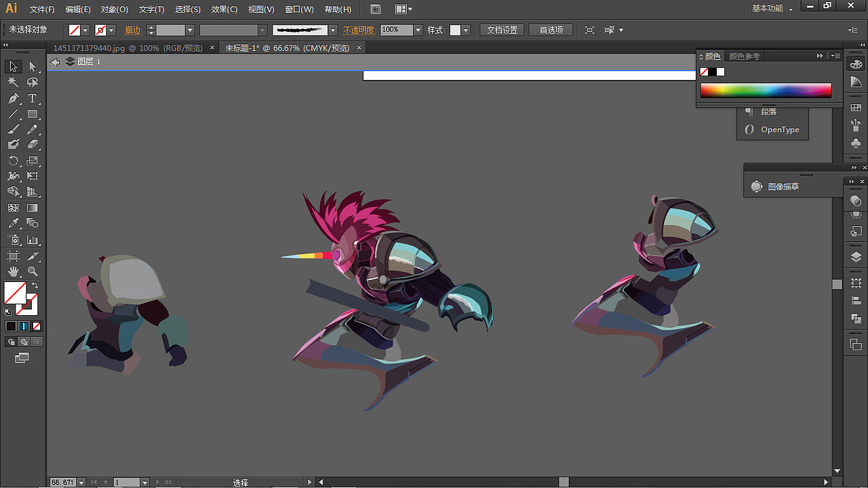Screen dimensions: 868x488
Task: Activate the Artboard tool
Action: pos(13,256)
